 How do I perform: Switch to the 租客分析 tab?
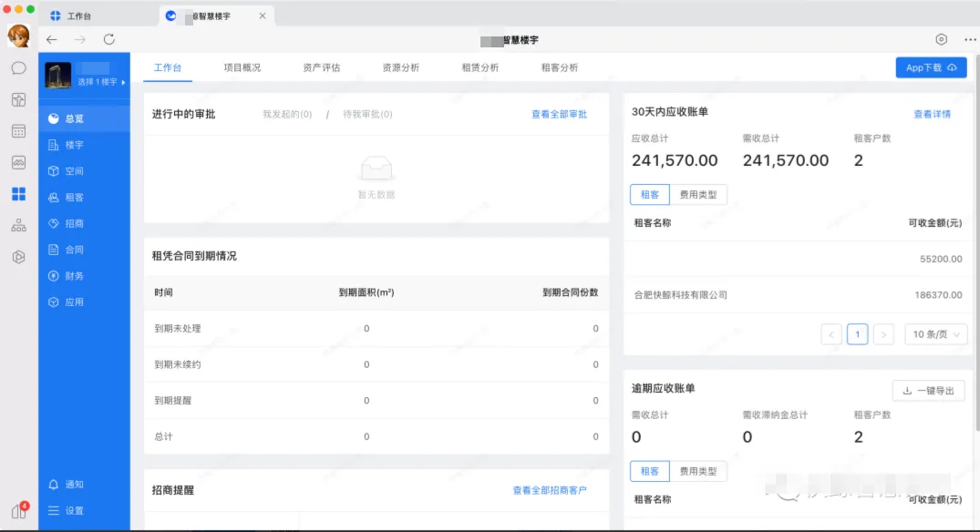[x=560, y=67]
